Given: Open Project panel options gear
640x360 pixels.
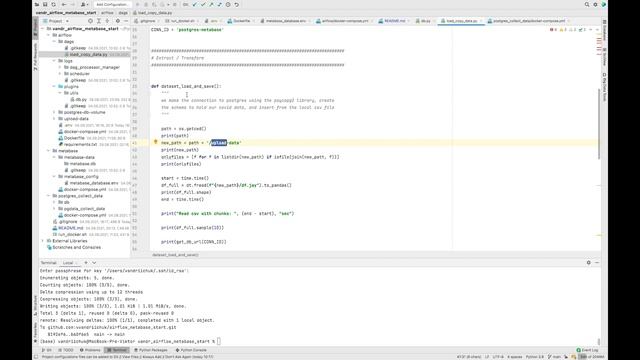Looking at the screenshot, I should pos(118,21).
